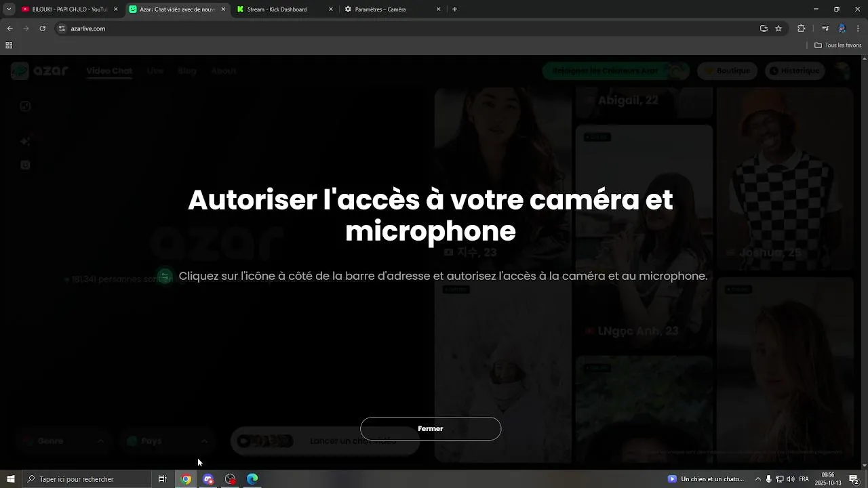View site information icon beside the address
The height and width of the screenshot is (488, 868).
pos(62,28)
